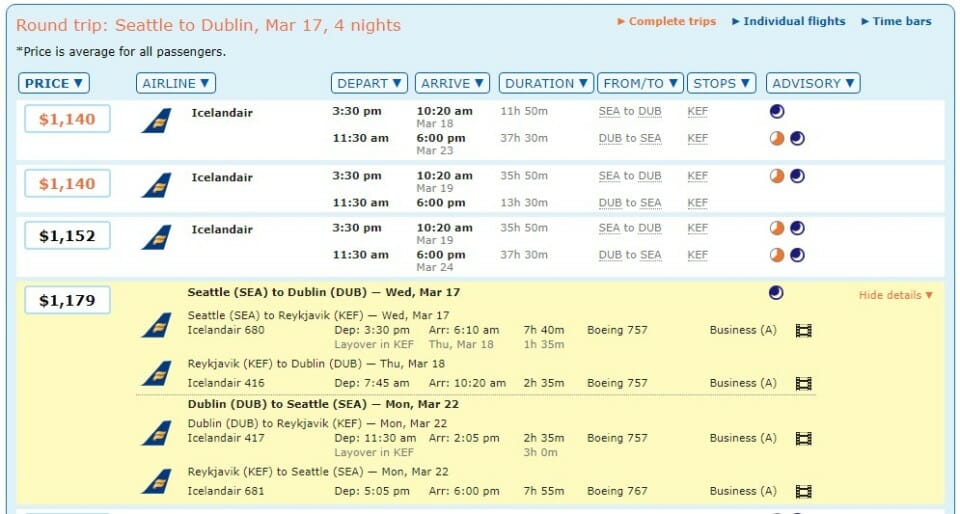The width and height of the screenshot is (960, 514).
Task: Click 'Layover in KEF' 1h 35m text
Action: tap(374, 345)
